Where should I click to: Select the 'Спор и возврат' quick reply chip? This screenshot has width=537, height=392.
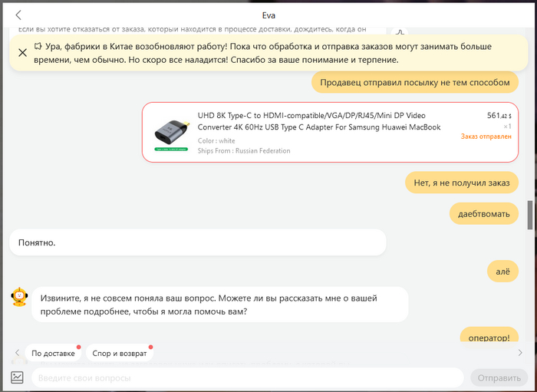pos(120,354)
